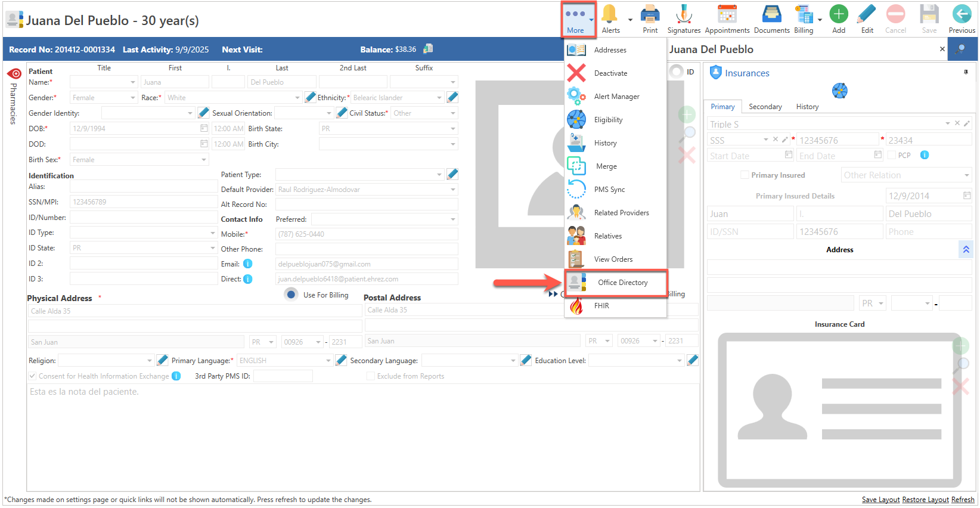
Task: Click the SSN/MPI input field
Action: 144,202
